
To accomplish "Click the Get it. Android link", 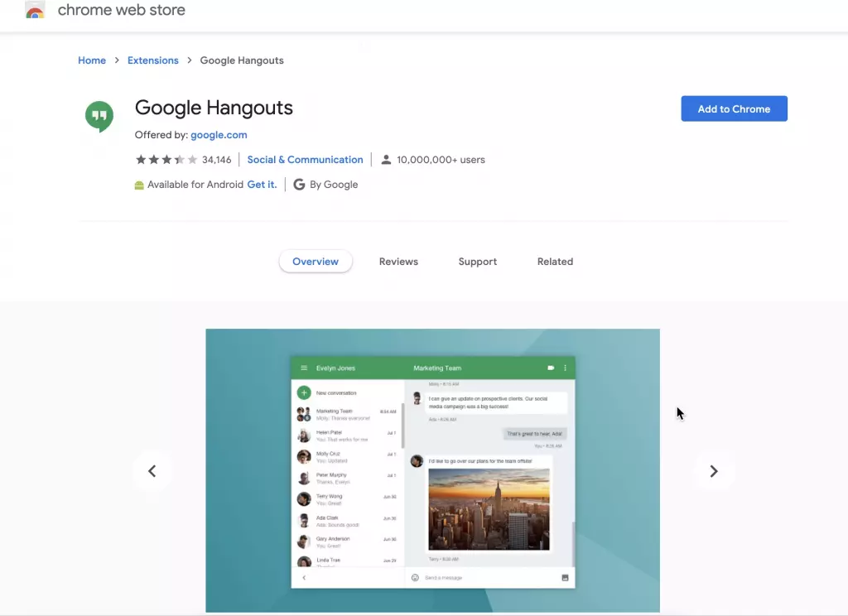I will (x=262, y=185).
